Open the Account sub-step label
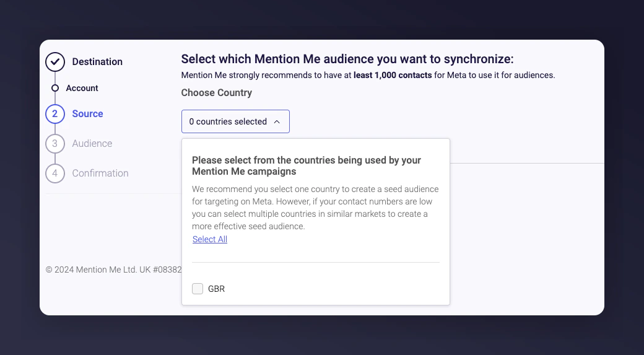This screenshot has height=355, width=644. pyautogui.click(x=82, y=88)
